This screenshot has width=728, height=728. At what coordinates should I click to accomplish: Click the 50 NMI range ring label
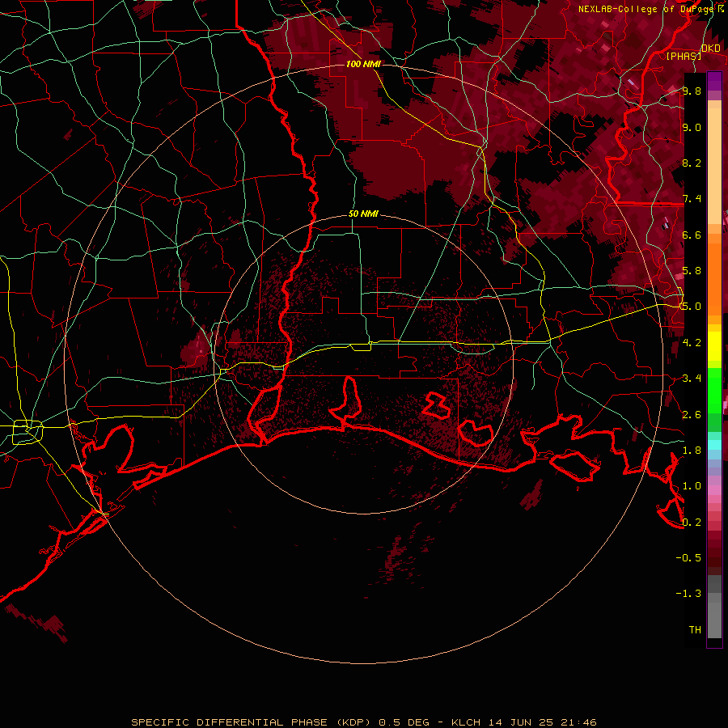pyautogui.click(x=363, y=214)
